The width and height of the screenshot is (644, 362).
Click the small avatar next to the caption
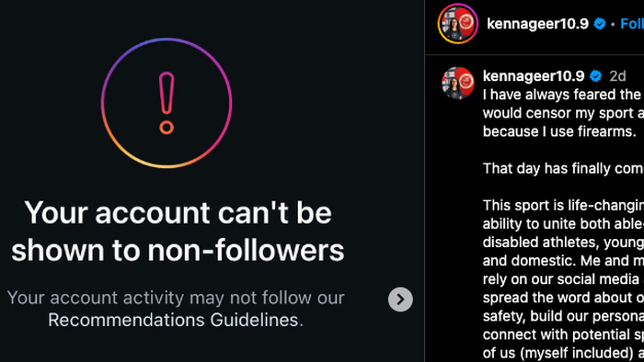pyautogui.click(x=457, y=83)
